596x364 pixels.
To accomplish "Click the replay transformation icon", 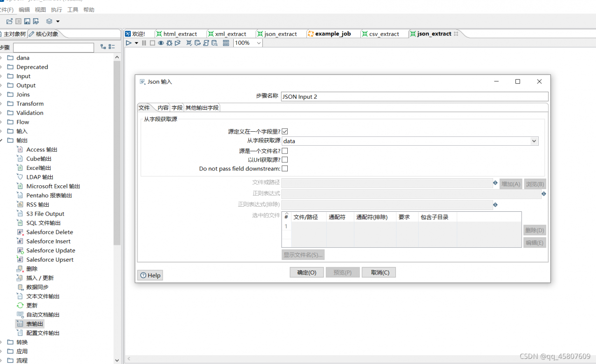I will coord(177,43).
